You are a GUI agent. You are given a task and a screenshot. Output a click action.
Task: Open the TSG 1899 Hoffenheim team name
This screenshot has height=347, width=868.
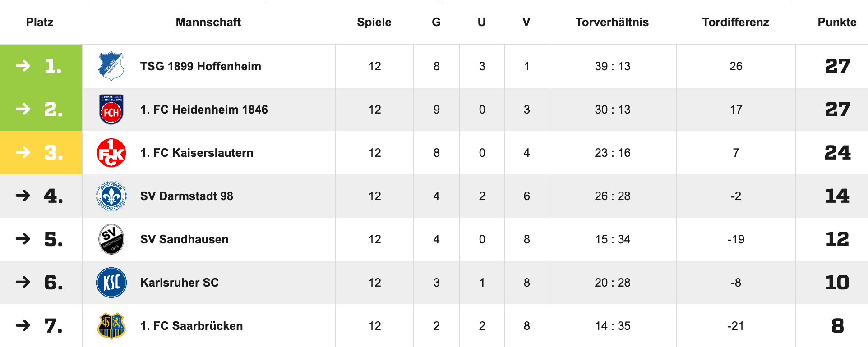pyautogui.click(x=200, y=66)
